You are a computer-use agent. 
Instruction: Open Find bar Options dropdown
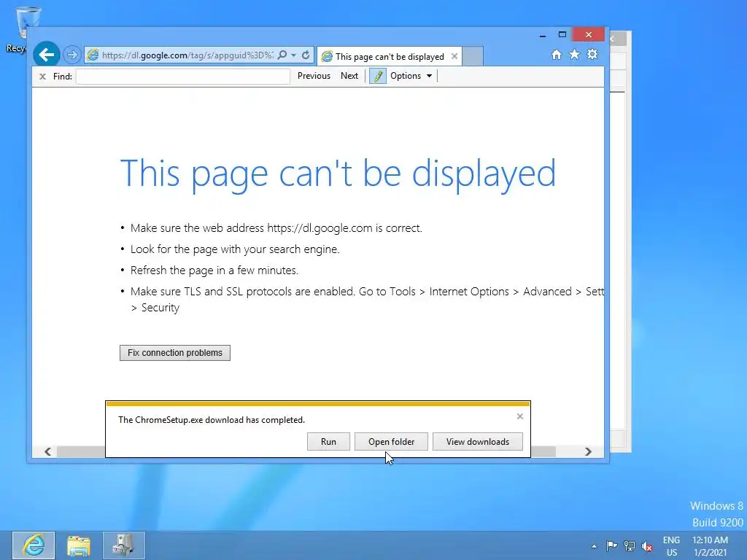point(411,76)
